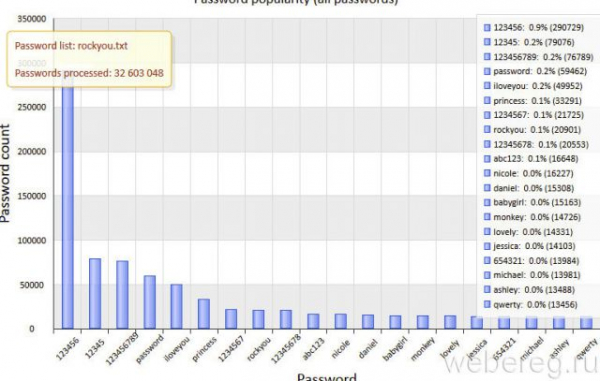Image resolution: width=600 pixels, height=381 pixels.
Task: Click legend entry '654321: 0.0% (13984)'
Action: point(532,261)
